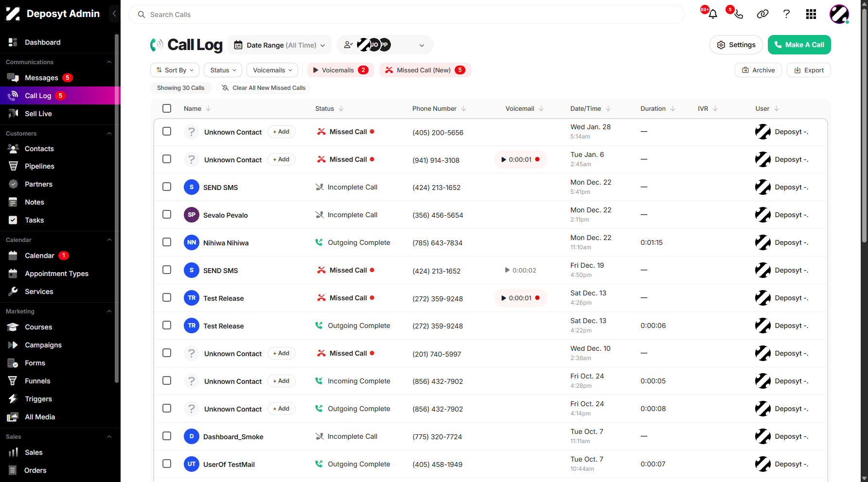Sort by the Phone Number column arrow
The image size is (868, 482).
(x=463, y=109)
